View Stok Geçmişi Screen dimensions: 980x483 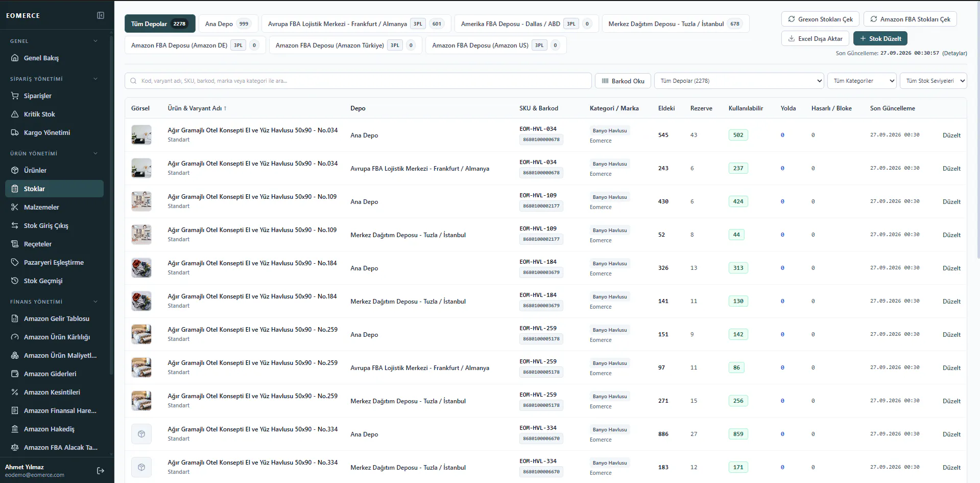(55, 281)
